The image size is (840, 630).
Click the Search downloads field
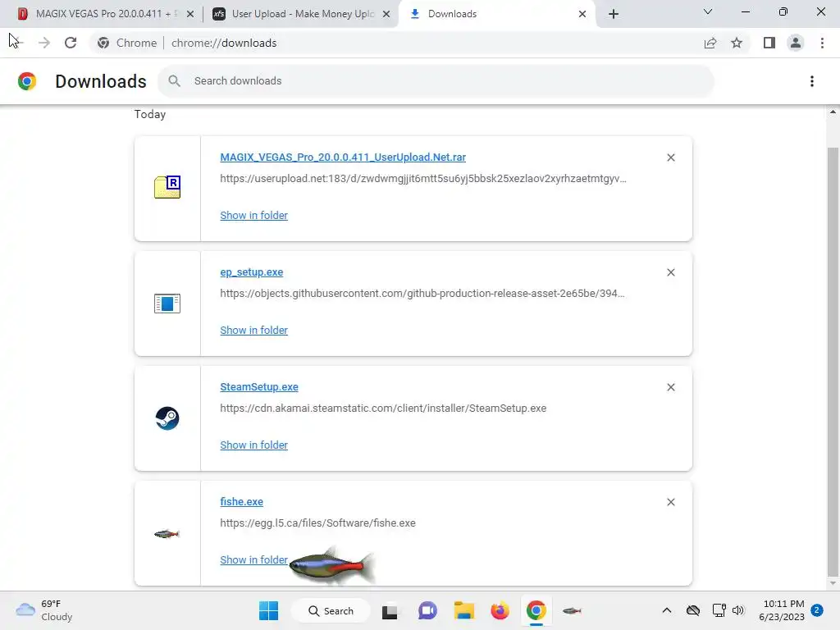click(436, 81)
